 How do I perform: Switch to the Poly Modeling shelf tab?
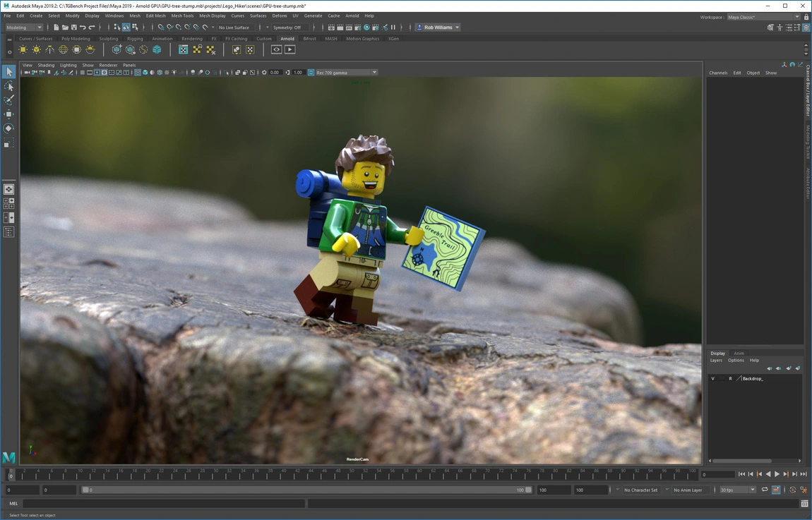click(76, 39)
